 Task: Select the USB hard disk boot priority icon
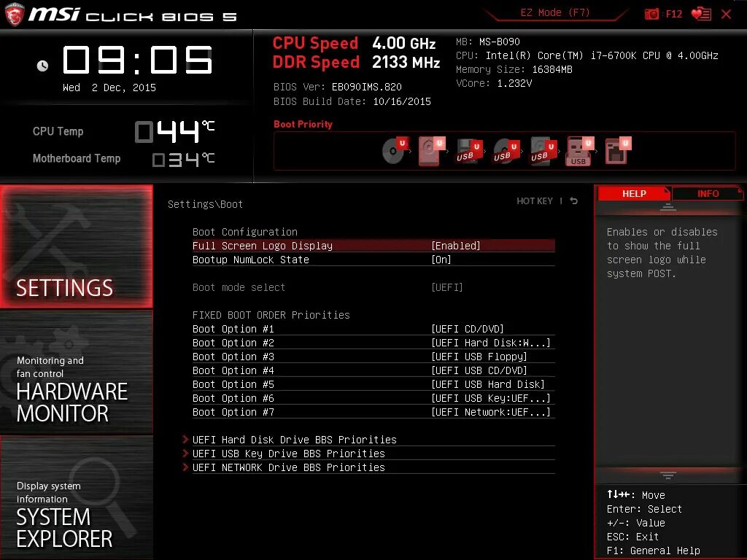[543, 152]
